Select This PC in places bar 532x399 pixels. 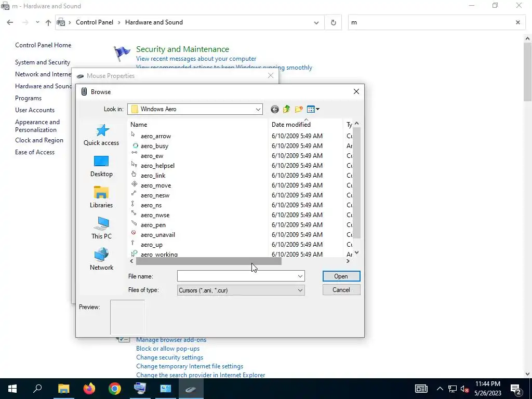coord(101,228)
